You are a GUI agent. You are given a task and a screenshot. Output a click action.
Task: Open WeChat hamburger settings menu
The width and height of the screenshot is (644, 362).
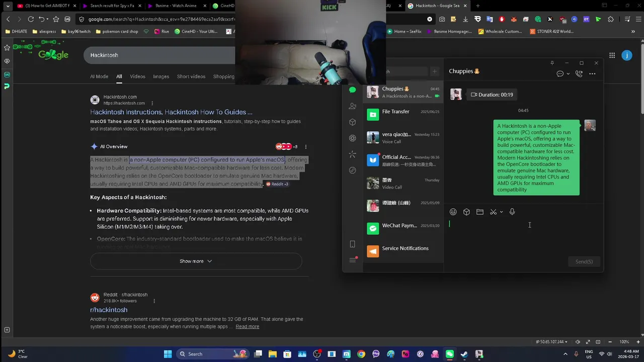pos(352,260)
